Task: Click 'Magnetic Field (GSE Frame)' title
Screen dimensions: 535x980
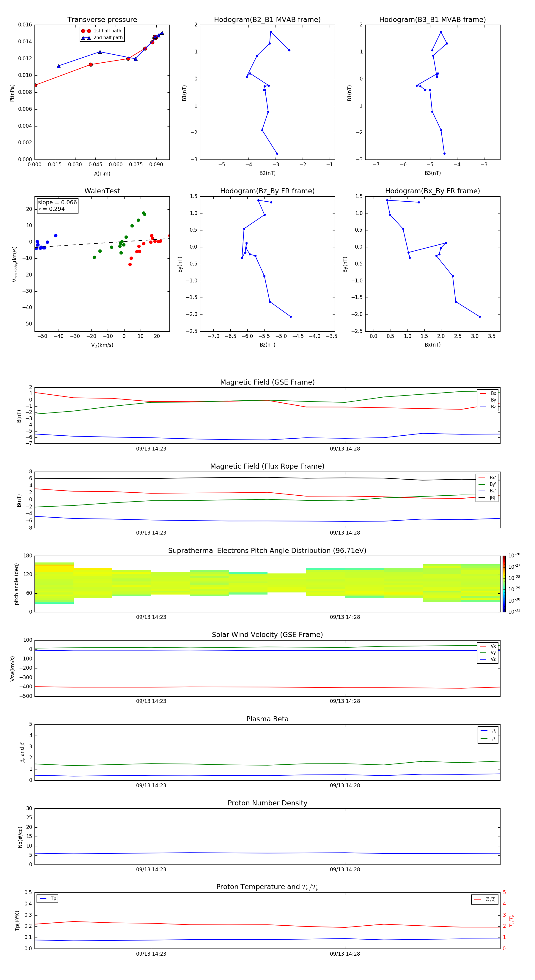Action: click(267, 382)
